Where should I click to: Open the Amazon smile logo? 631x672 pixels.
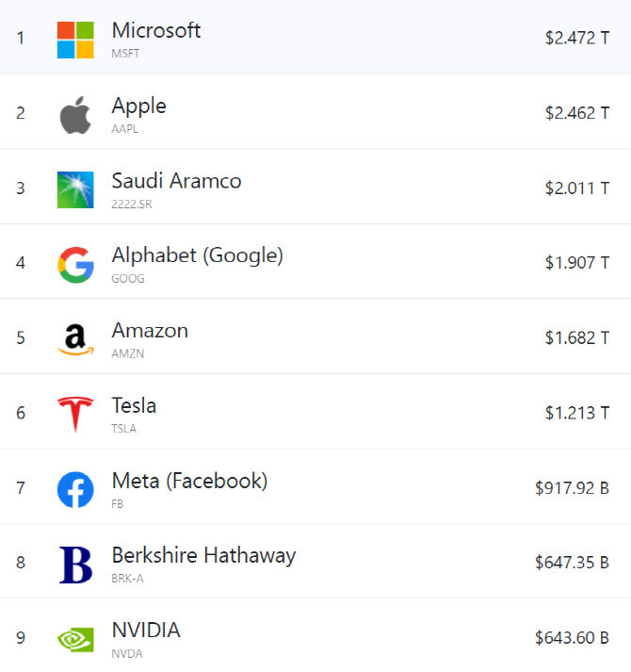tap(75, 339)
